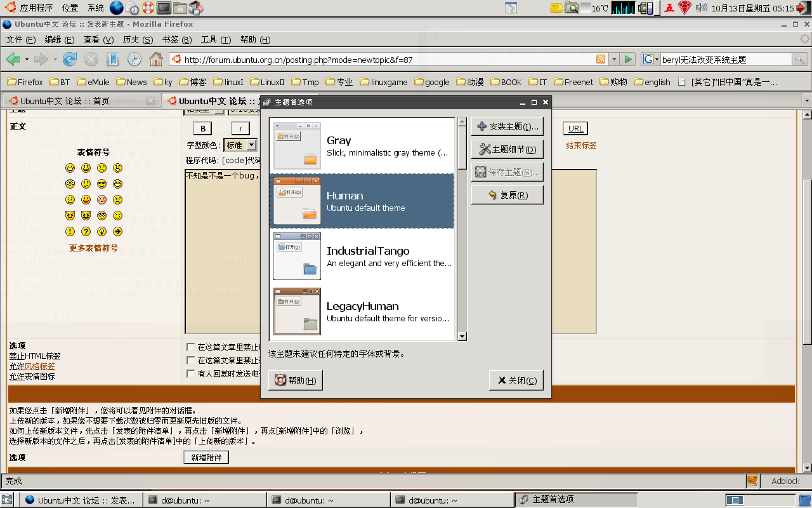Open the all-tabs list dropdown arrow

pyautogui.click(x=806, y=101)
